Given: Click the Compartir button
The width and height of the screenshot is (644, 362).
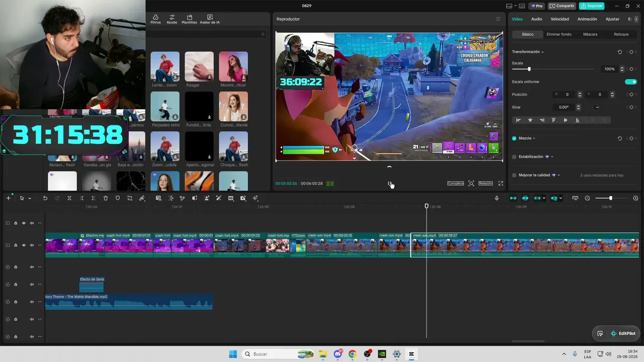Looking at the screenshot, I should [562, 6].
